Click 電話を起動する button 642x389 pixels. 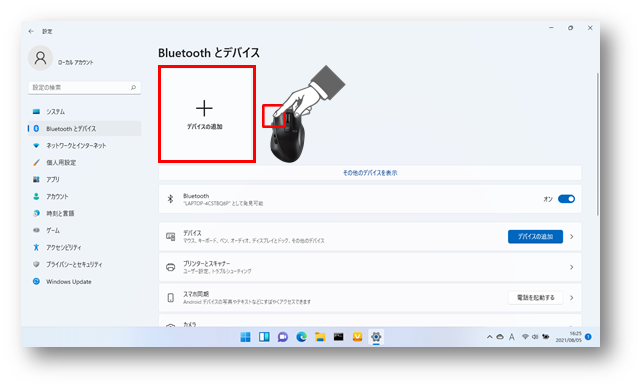pyautogui.click(x=536, y=298)
